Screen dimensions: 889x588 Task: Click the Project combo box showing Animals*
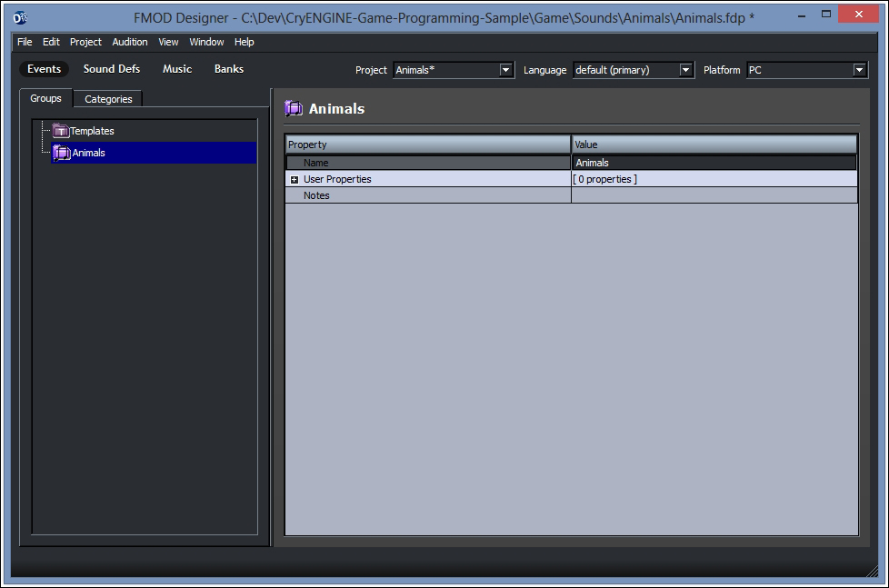pyautogui.click(x=454, y=70)
